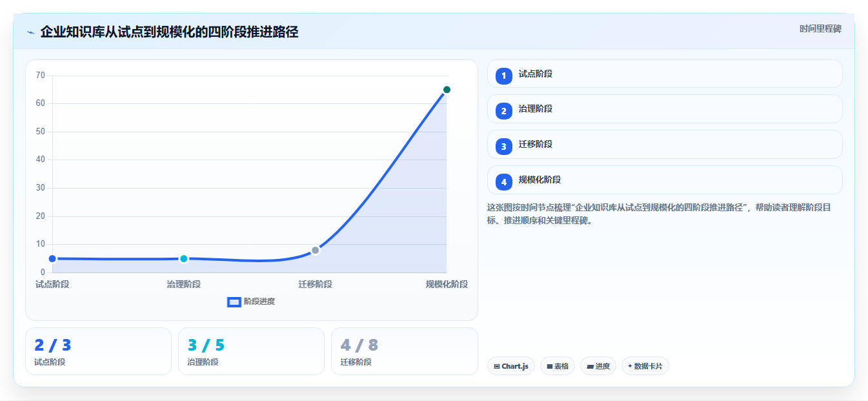Open the 3 / 5 治理阶段 stat card
The image size is (868, 401).
251,351
